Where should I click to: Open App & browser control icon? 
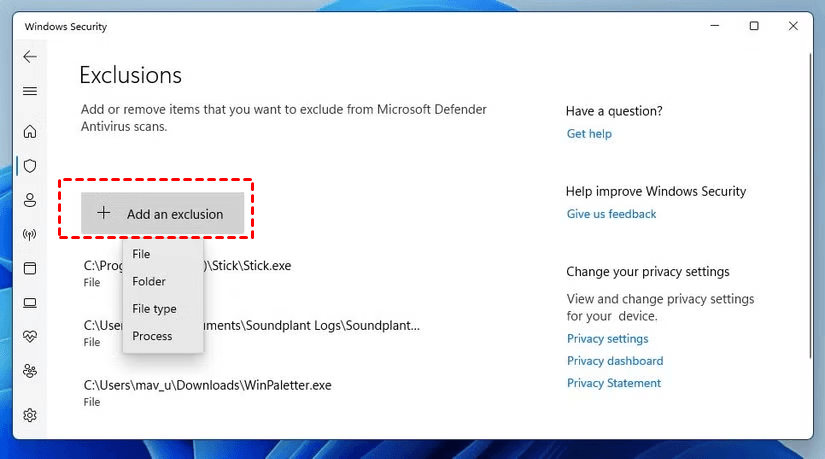(x=30, y=269)
